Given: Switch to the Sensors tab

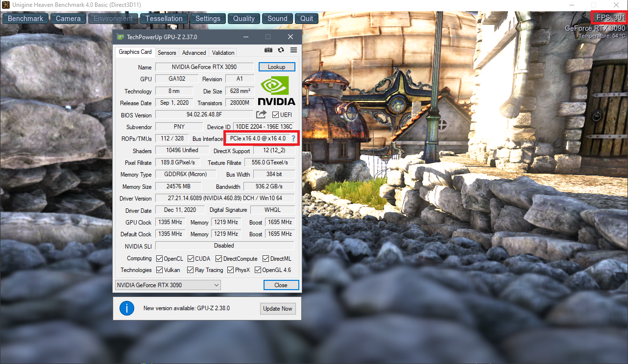Looking at the screenshot, I should (x=167, y=52).
